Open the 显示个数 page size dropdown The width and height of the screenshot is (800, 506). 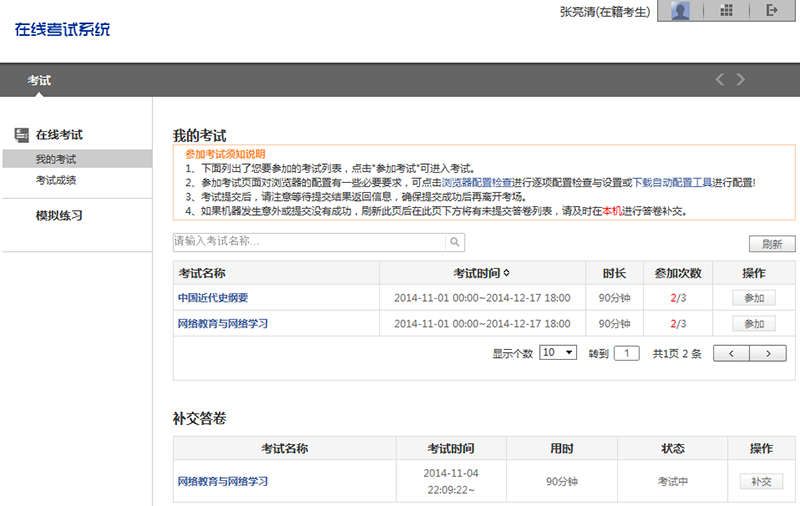click(x=558, y=353)
